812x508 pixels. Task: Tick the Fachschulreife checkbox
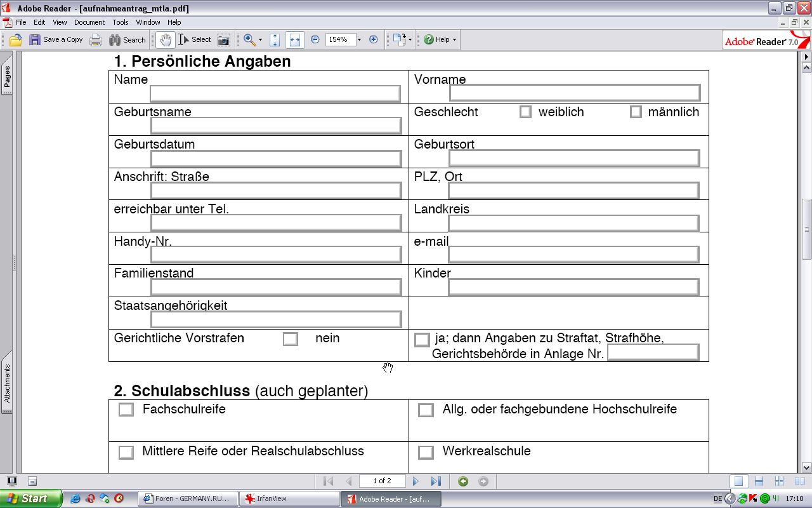126,410
